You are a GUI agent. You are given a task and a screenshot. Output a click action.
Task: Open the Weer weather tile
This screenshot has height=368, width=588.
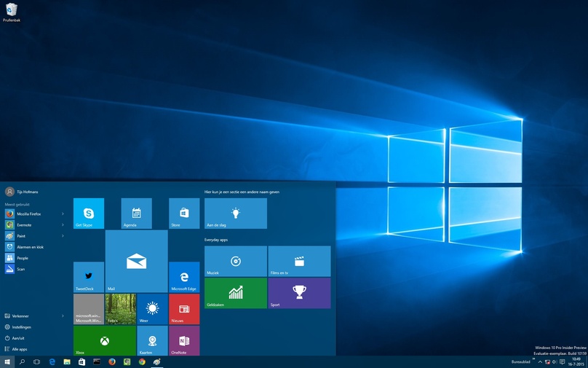(x=152, y=309)
